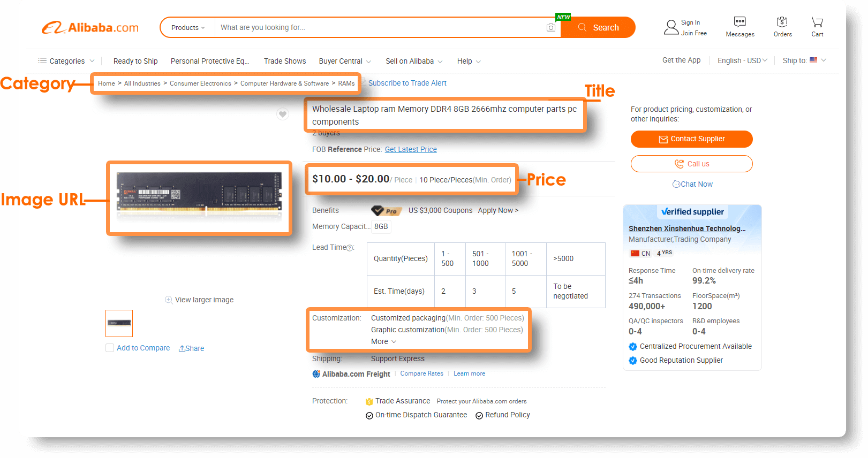
Task: Go to Home breadcrumb
Action: coord(107,83)
